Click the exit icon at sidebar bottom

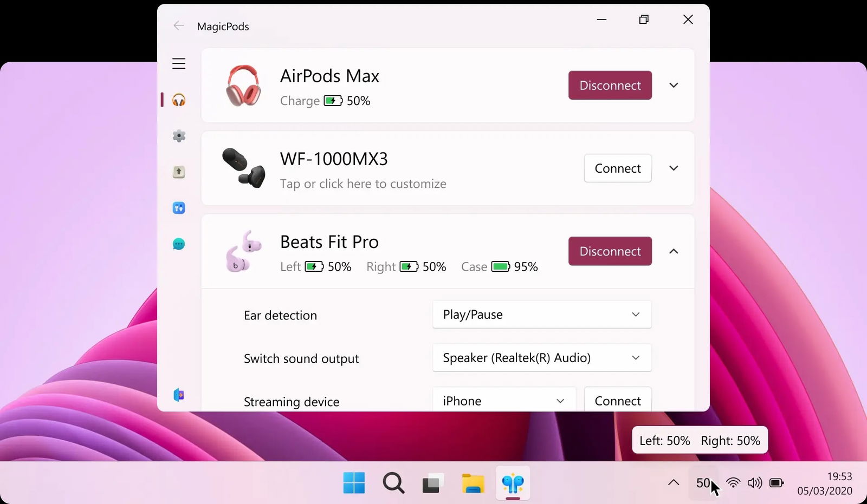click(179, 394)
